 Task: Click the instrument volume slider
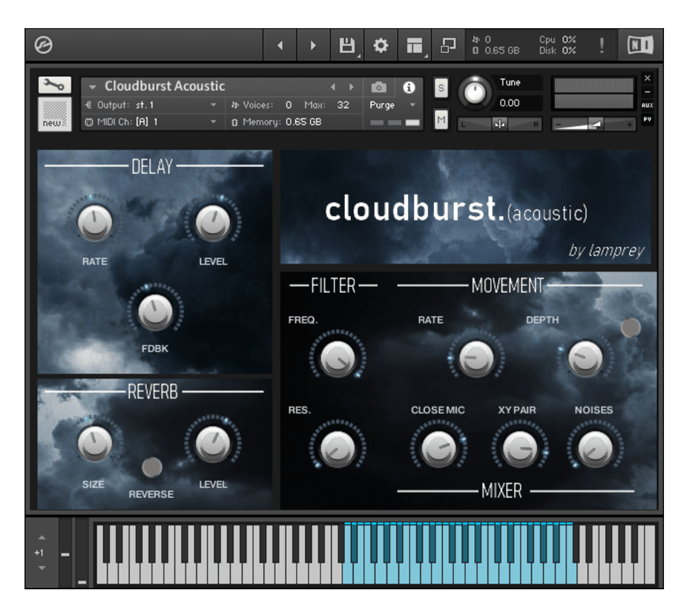tap(594, 125)
